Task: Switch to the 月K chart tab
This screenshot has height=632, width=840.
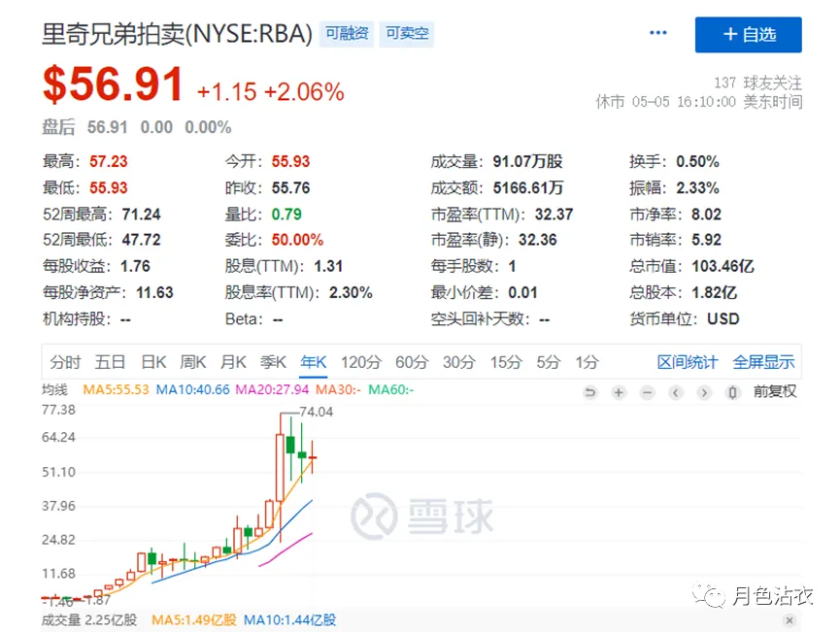Action: pos(234,362)
